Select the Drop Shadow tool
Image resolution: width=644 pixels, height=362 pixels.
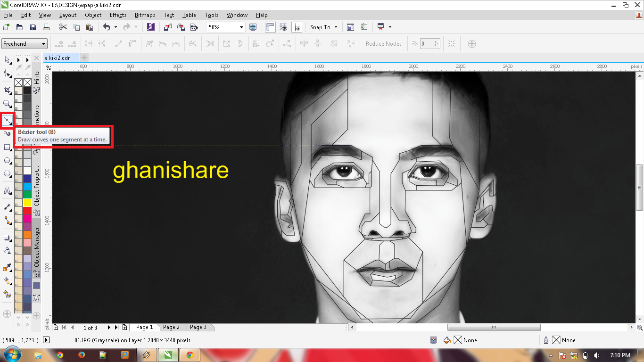click(7, 238)
